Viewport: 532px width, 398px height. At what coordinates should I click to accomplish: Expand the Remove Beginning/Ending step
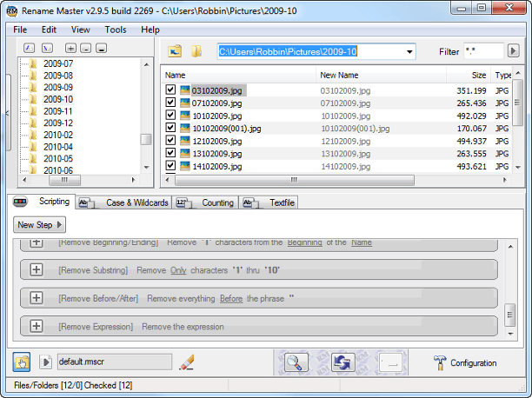[x=36, y=243]
